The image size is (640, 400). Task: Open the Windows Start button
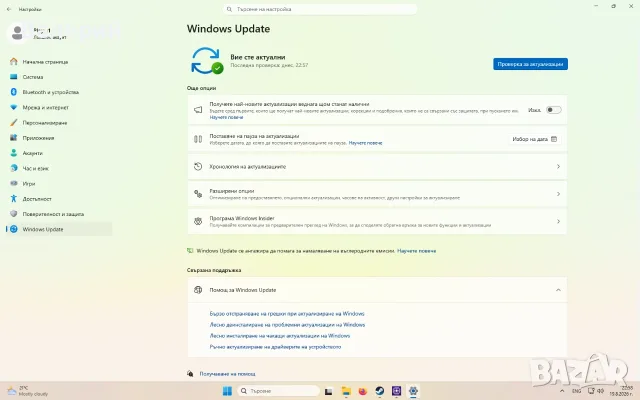(227, 391)
